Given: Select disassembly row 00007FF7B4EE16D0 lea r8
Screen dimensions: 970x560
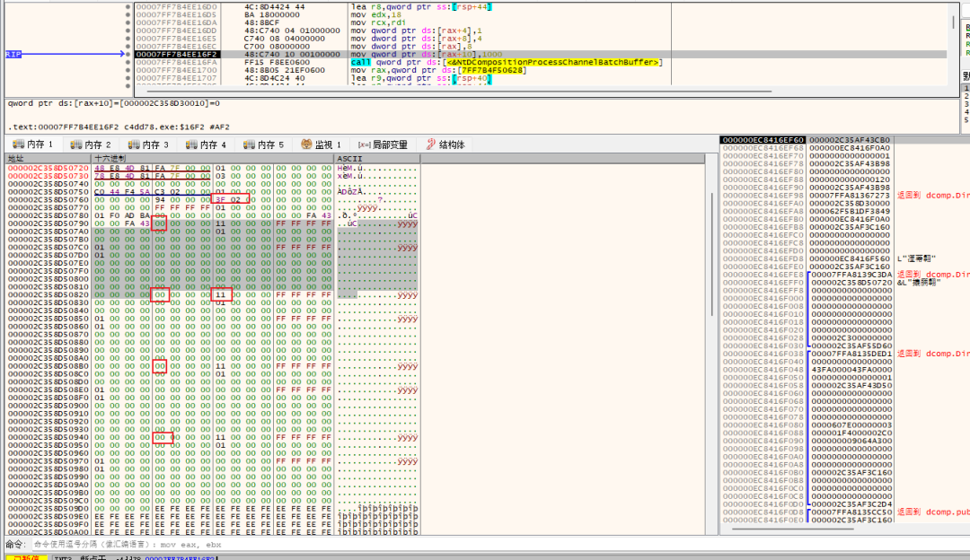Looking at the screenshot, I should [x=540, y=7].
